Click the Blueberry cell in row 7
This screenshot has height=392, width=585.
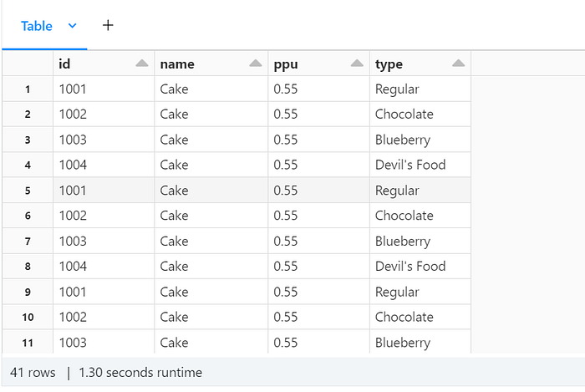coord(403,242)
